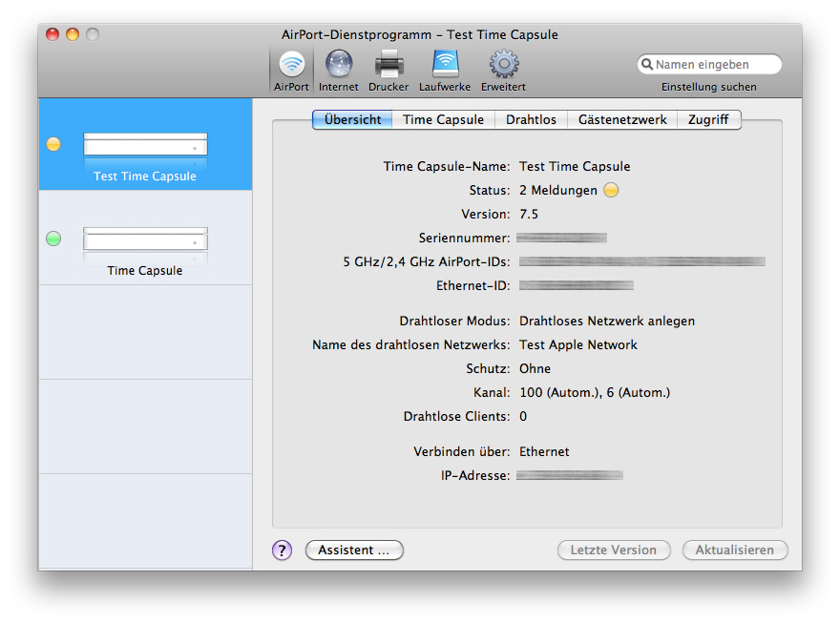Click the Aktualisieren button
The image size is (840, 623).
pyautogui.click(x=734, y=550)
